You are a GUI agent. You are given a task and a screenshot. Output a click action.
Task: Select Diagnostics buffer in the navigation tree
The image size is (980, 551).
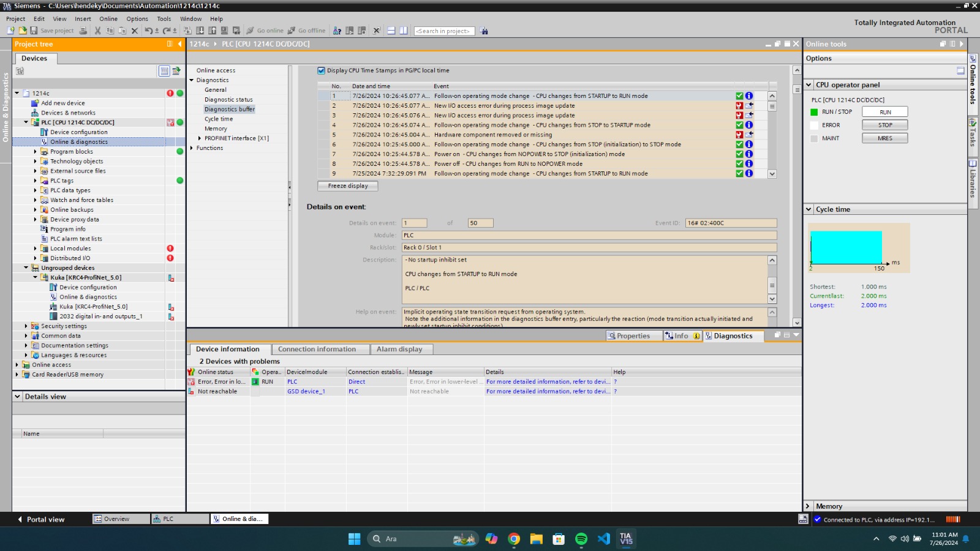point(230,109)
